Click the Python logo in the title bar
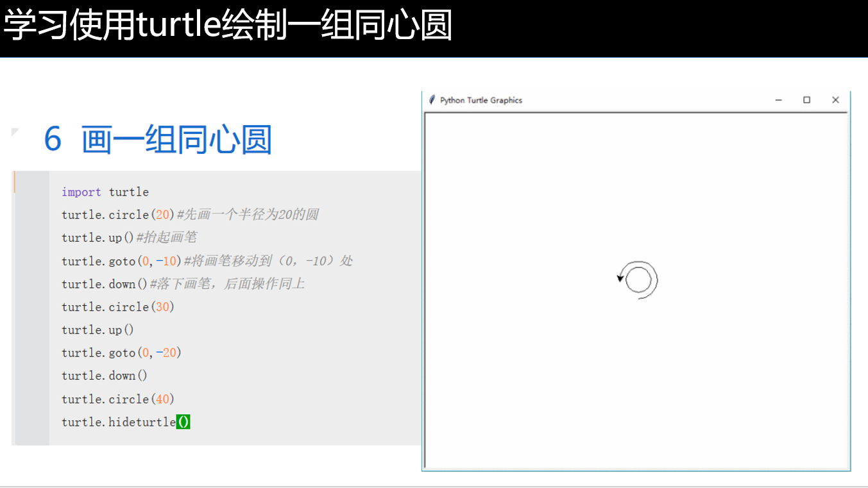Screen dimensions: 868x488 tap(431, 100)
